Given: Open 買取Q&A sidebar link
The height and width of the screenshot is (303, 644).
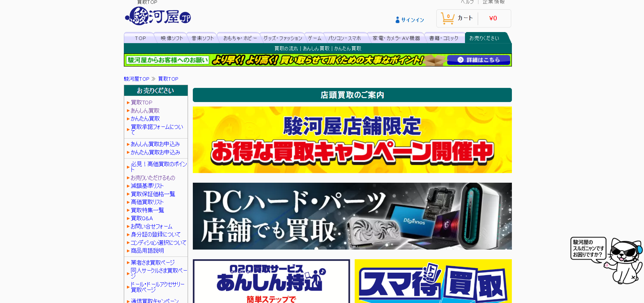Looking at the screenshot, I should tap(142, 218).
